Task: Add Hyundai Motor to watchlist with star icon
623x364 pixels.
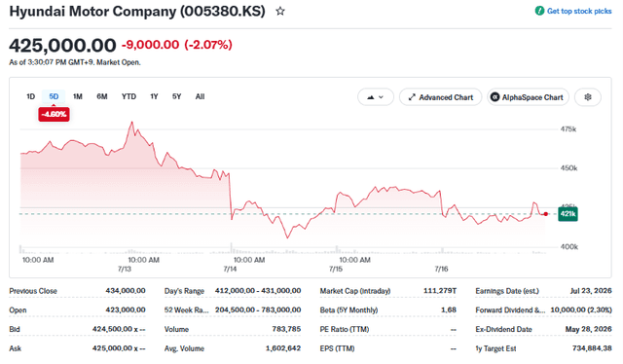Action: pyautogui.click(x=280, y=11)
